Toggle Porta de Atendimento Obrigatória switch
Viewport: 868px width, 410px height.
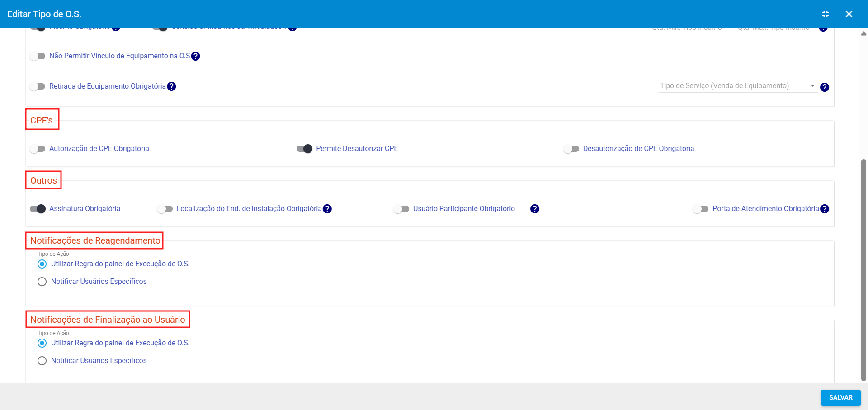coord(701,209)
